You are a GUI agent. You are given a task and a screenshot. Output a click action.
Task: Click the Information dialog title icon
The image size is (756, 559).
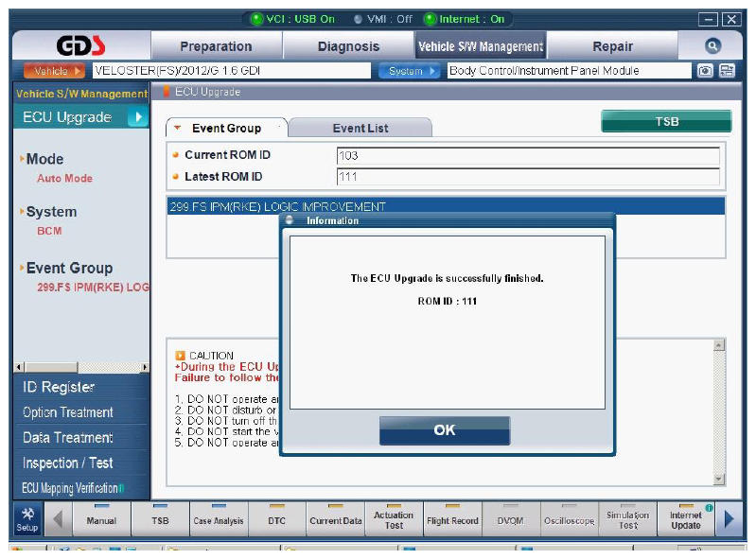(290, 220)
